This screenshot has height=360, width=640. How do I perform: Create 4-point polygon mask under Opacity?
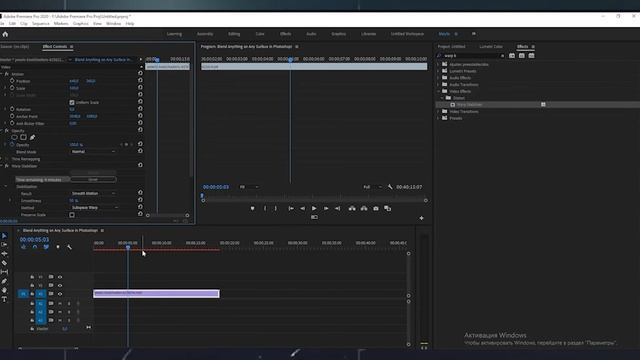pos(24,138)
